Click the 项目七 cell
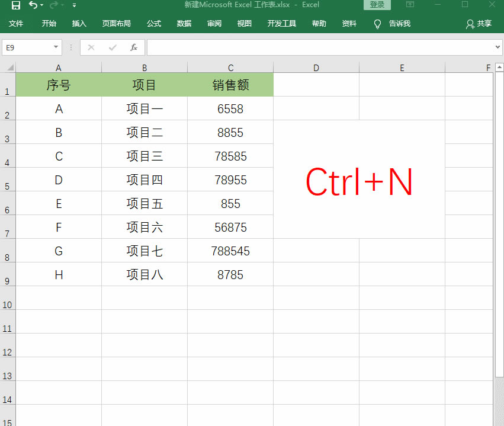504x426 pixels. click(145, 251)
